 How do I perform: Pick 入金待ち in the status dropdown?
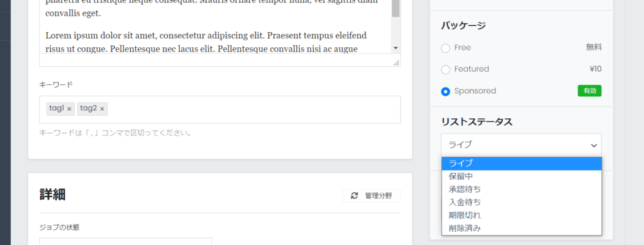click(x=521, y=202)
